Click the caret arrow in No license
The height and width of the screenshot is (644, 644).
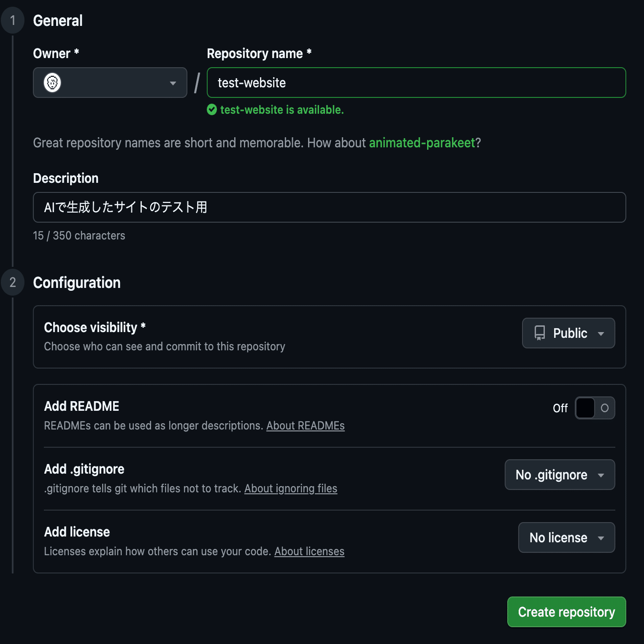601,538
